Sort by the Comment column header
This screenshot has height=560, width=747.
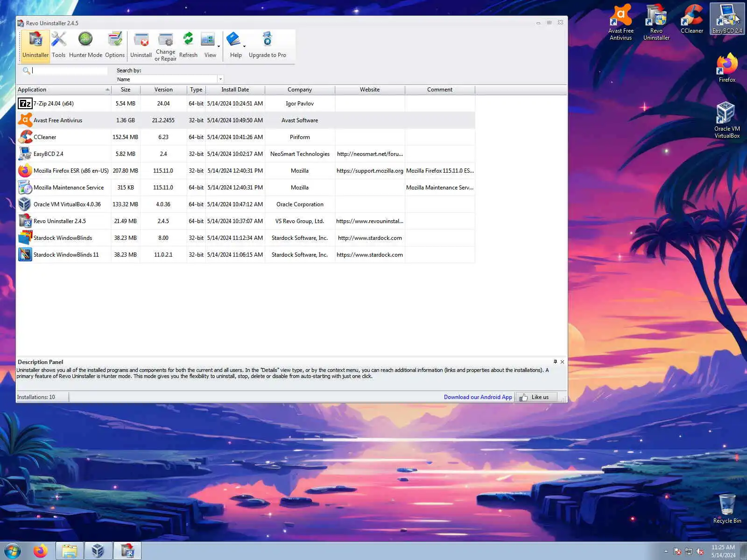click(440, 90)
